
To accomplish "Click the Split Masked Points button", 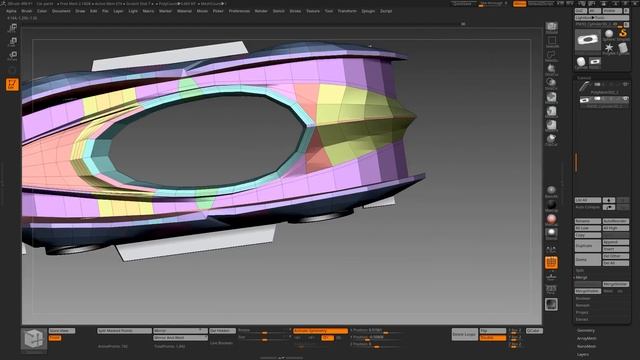I will pos(124,331).
